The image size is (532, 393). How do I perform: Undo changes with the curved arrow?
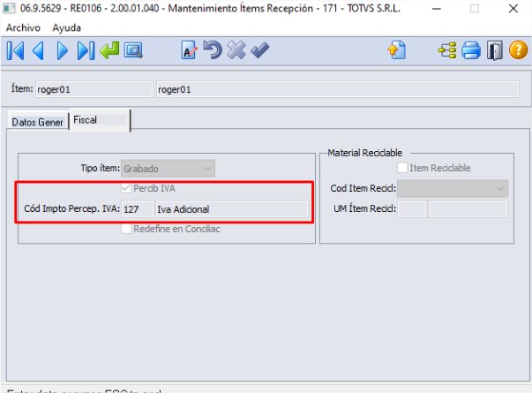pyautogui.click(x=213, y=50)
